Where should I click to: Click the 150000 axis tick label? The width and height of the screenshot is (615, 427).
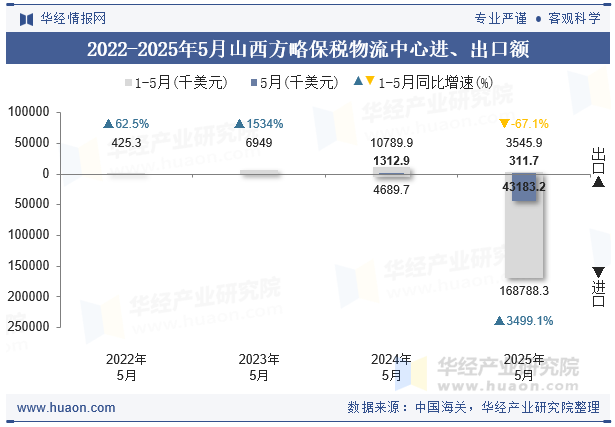(29, 266)
